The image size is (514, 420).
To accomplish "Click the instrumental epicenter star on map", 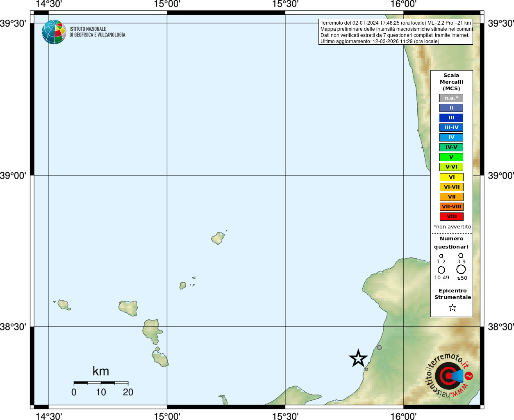I will coord(358,358).
